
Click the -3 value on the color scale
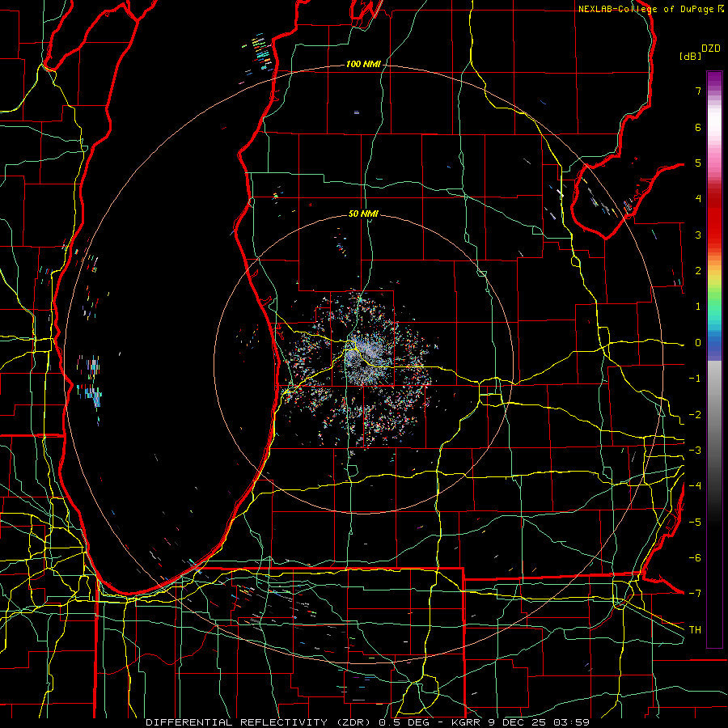click(695, 451)
